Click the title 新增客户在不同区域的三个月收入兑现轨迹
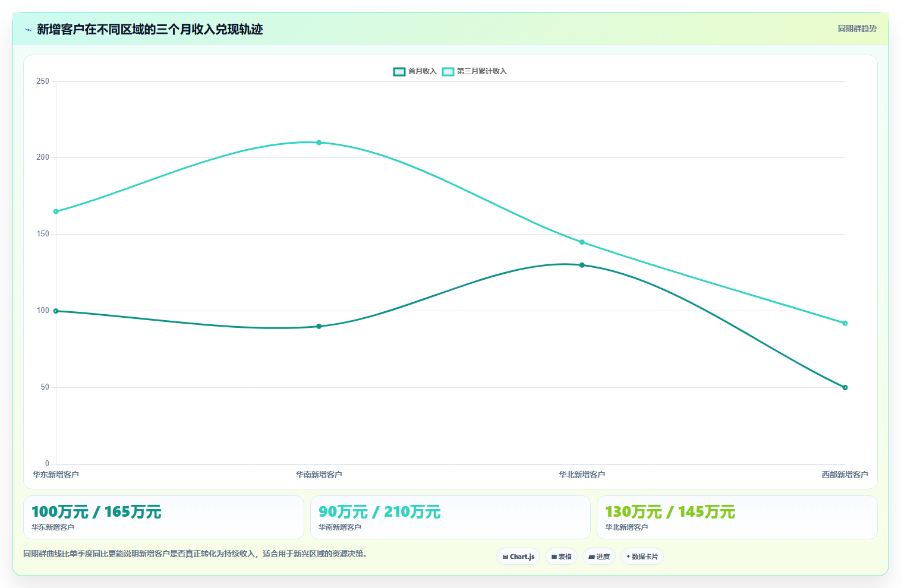Image resolution: width=901 pixels, height=588 pixels. pyautogui.click(x=150, y=30)
